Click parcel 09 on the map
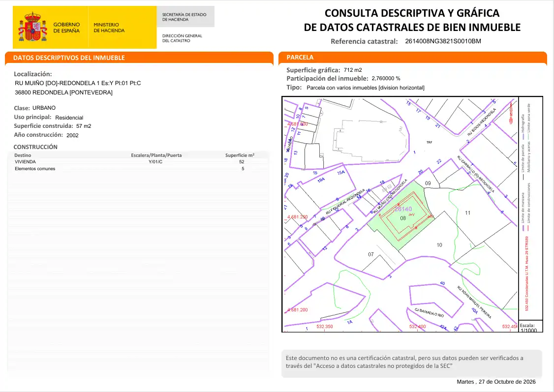The image size is (554, 392). (428, 183)
